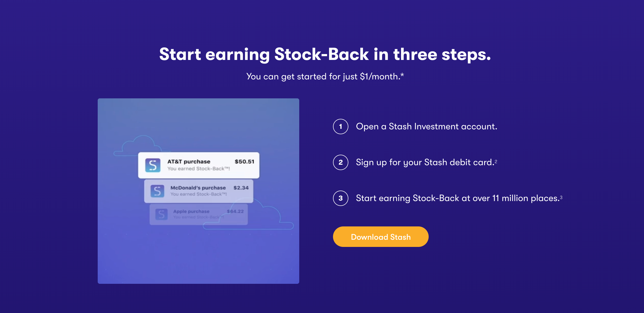The image size is (644, 313).
Task: Click the $50.51 amount on AT&T card
Action: (245, 162)
